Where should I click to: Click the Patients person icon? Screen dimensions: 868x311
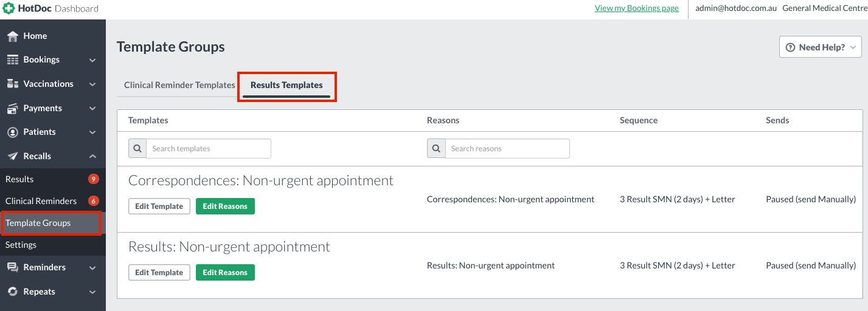tap(12, 132)
